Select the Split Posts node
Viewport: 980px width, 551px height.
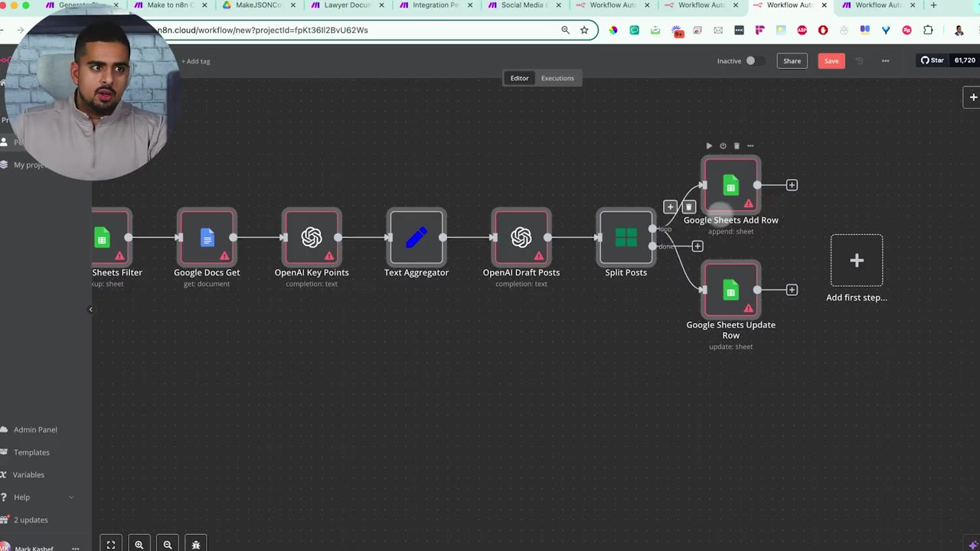(x=626, y=237)
